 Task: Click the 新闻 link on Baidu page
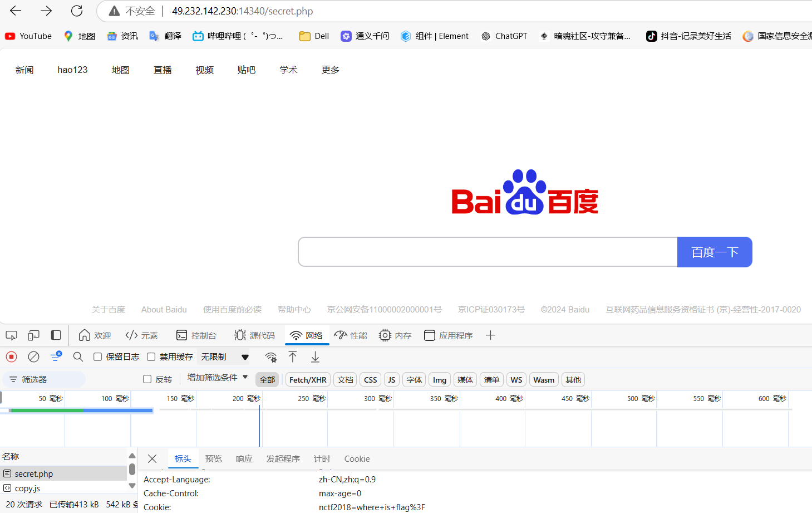click(24, 70)
